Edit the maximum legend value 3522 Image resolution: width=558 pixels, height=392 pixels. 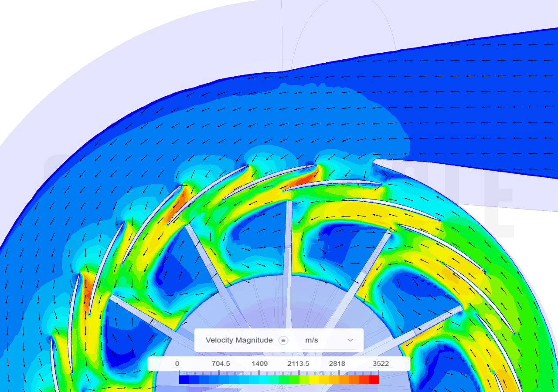tap(381, 364)
